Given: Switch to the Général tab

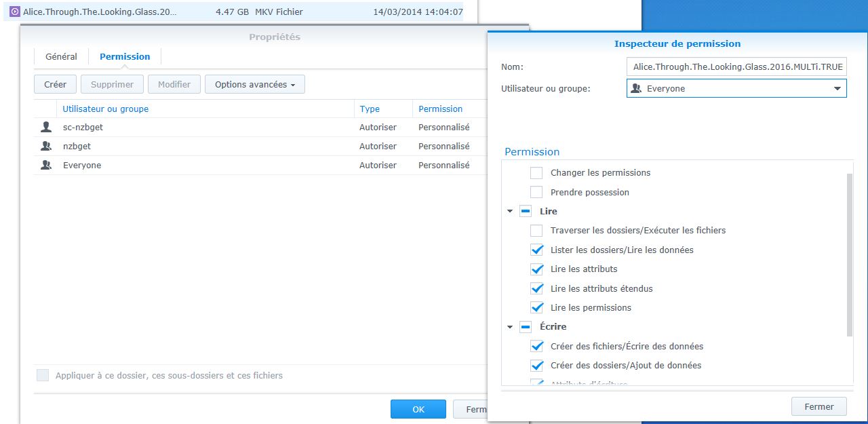Looking at the screenshot, I should coord(61,56).
